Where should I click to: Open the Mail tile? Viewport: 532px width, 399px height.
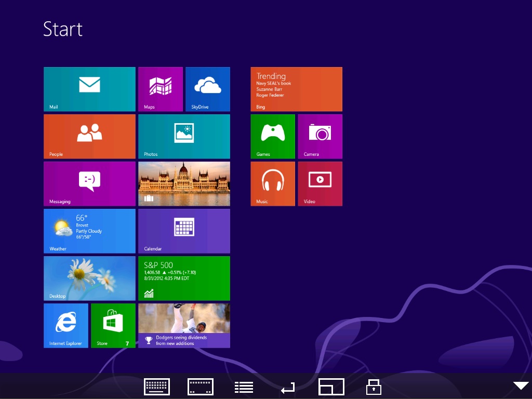click(x=89, y=89)
